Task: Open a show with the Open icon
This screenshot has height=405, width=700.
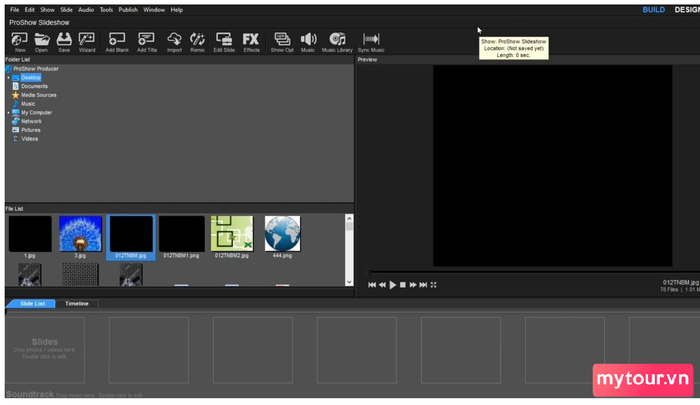Action: 42,42
